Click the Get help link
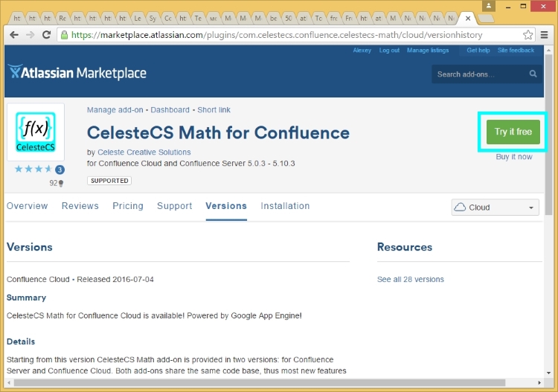The width and height of the screenshot is (558, 392). (478, 51)
